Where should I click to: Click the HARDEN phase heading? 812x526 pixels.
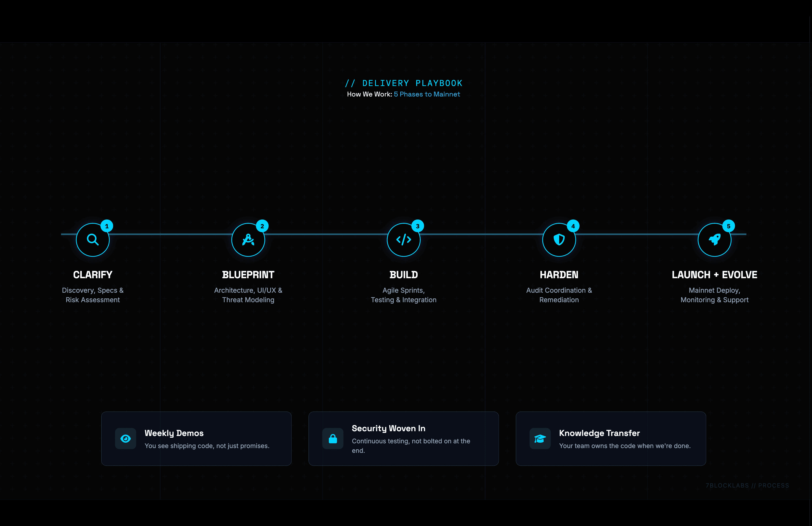tap(559, 275)
